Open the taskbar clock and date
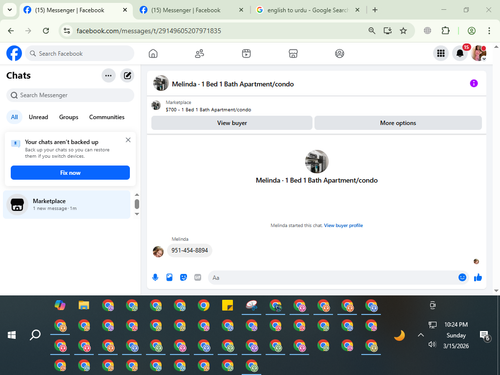500x375 pixels. pyautogui.click(x=456, y=335)
